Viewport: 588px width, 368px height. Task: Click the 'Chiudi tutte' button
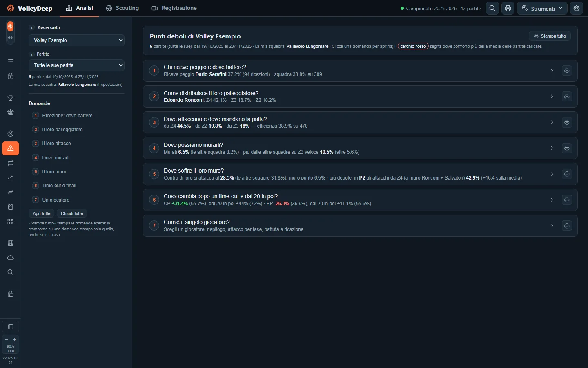coord(72,213)
